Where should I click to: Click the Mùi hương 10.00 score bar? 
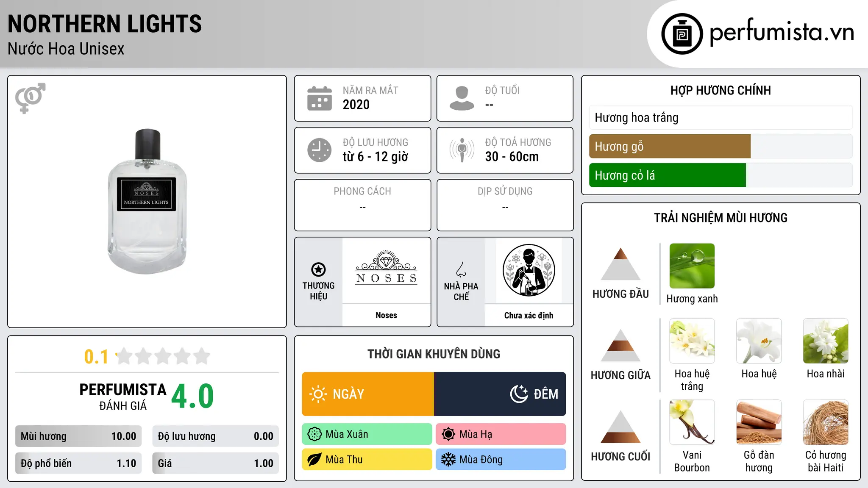78,436
